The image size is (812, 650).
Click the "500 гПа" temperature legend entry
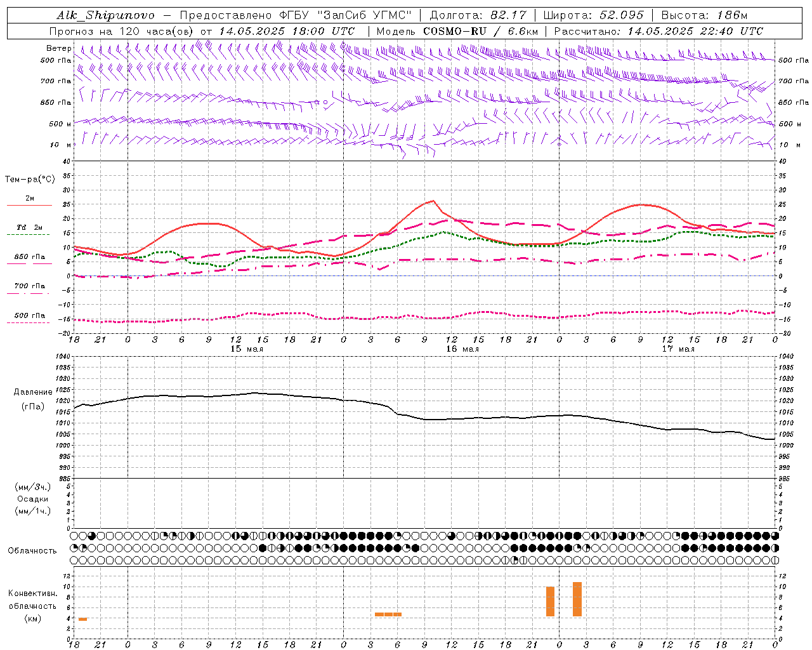[30, 315]
